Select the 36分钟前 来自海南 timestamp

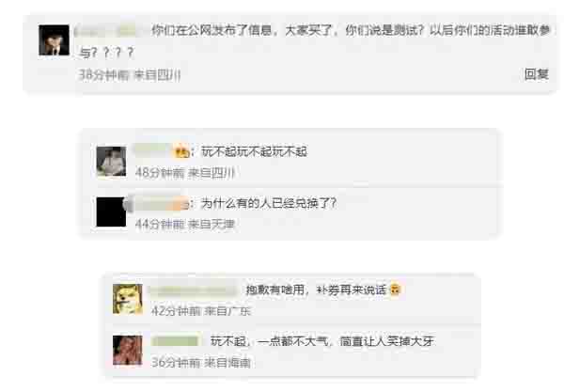[x=201, y=363]
